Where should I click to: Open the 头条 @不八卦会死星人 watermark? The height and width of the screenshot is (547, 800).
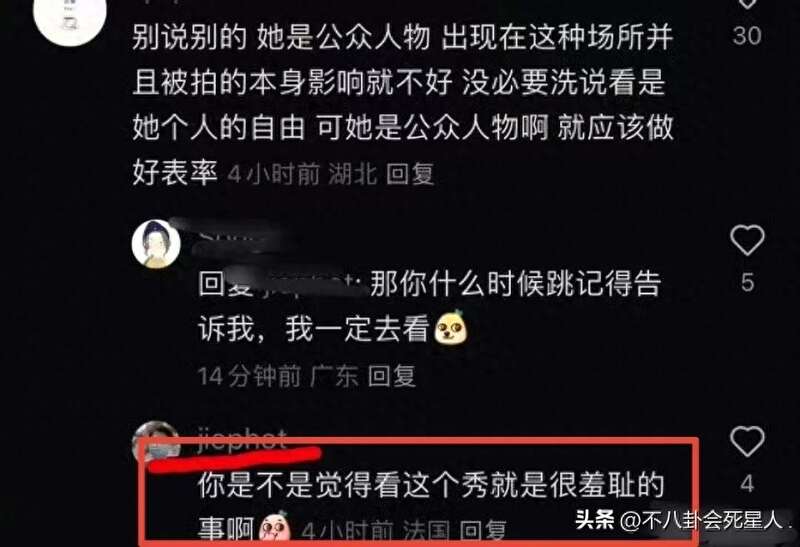(x=686, y=520)
